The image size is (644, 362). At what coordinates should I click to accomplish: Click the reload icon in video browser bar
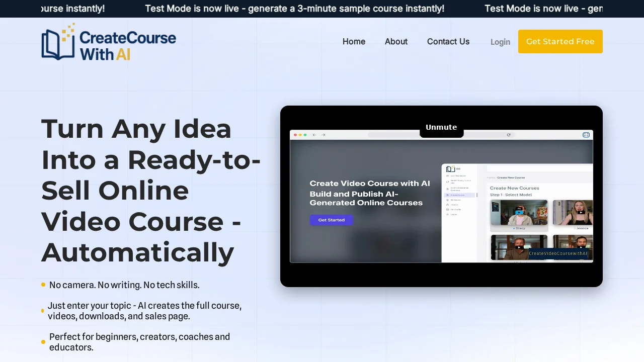509,135
